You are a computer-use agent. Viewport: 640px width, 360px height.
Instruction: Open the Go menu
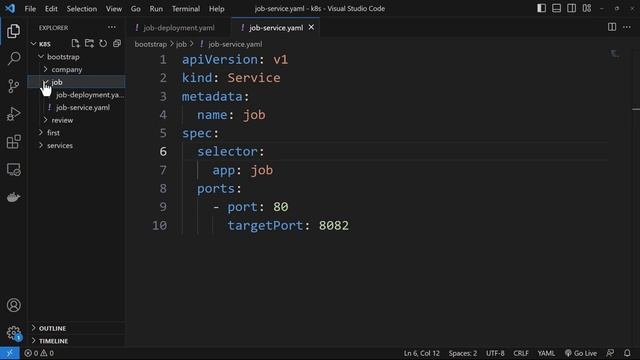coord(136,9)
